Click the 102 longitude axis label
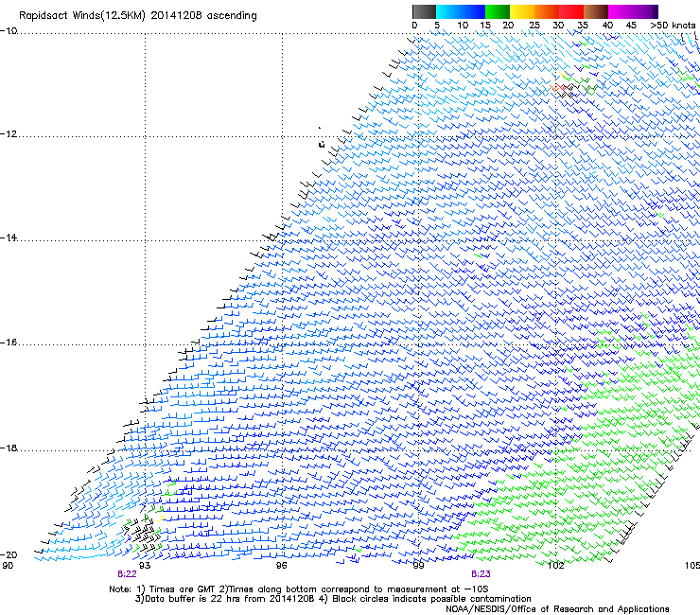Screen dimensions: 700x615 pyautogui.click(x=556, y=566)
